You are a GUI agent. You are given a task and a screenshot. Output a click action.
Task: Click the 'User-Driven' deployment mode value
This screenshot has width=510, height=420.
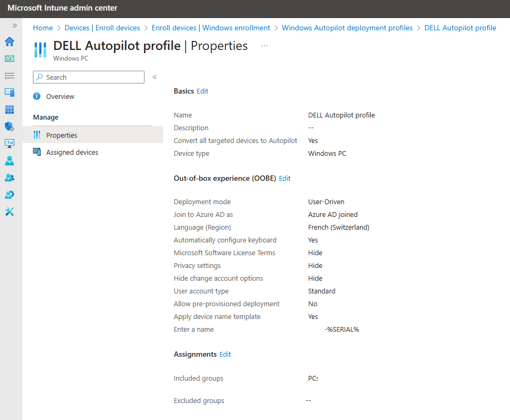[x=326, y=202]
